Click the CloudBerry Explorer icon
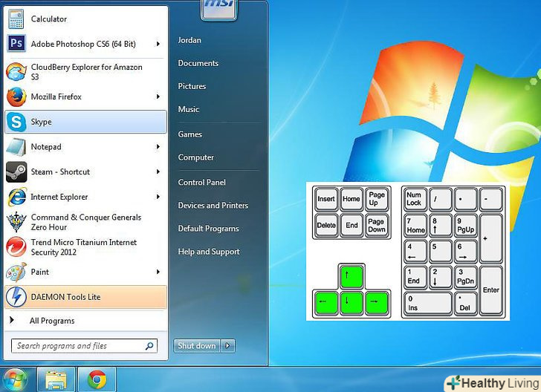Image resolution: width=541 pixels, height=392 pixels. pos(16,72)
